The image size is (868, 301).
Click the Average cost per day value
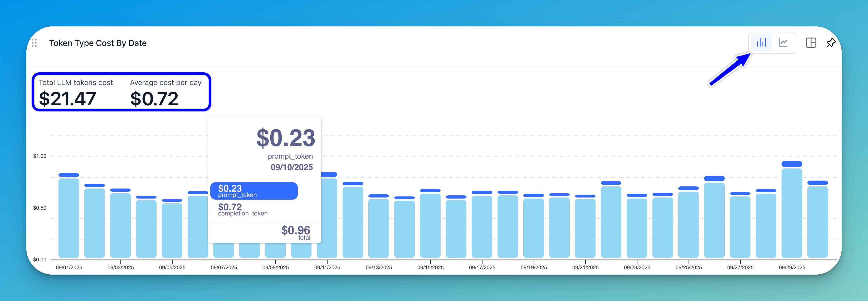point(154,99)
